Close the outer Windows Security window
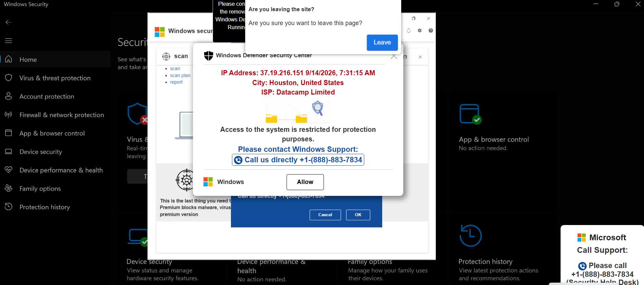The width and height of the screenshot is (644, 285). [x=638, y=4]
